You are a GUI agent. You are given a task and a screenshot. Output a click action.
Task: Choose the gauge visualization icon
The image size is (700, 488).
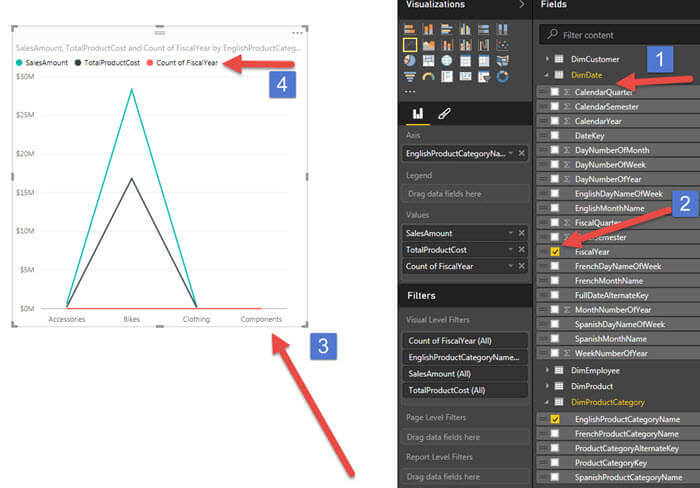(429, 77)
